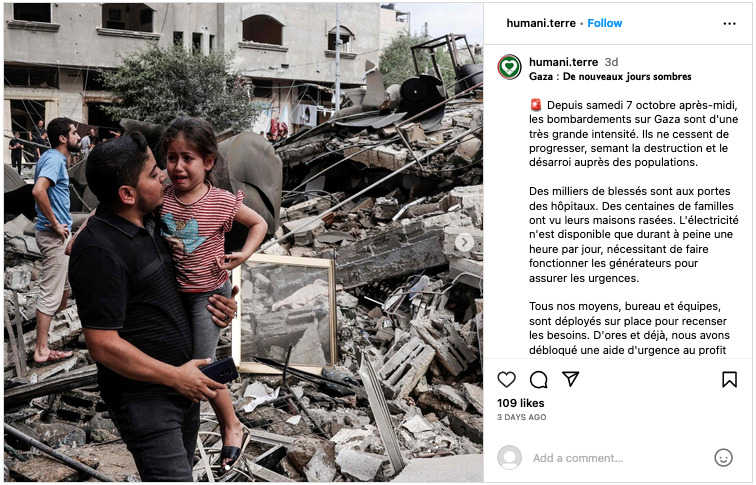Share the post using the paper plane icon
This screenshot has width=756, height=485.
(570, 379)
